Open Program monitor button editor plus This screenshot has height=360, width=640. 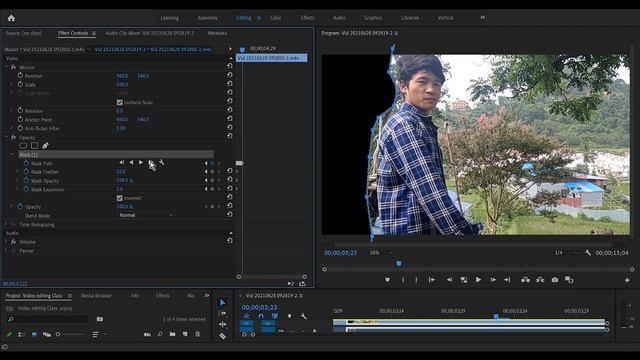(x=627, y=280)
